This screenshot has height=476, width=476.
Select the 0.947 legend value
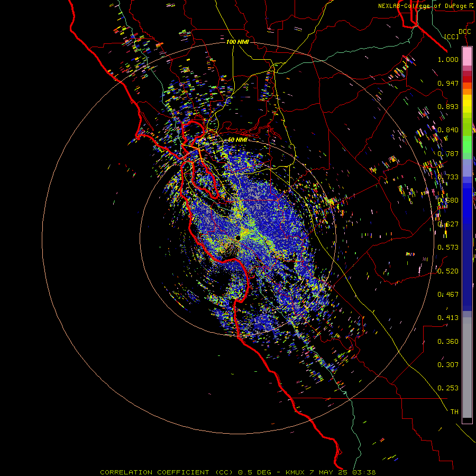pos(448,83)
